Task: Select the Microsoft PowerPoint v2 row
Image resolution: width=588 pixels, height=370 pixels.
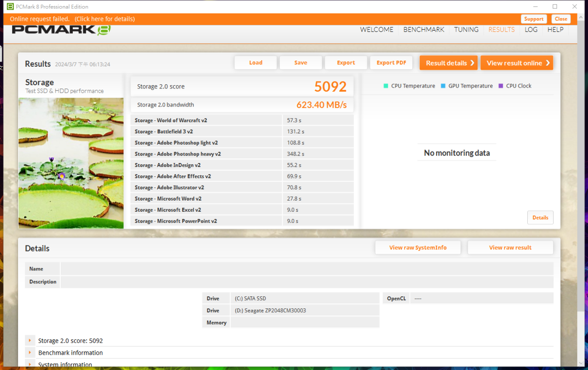Action: coord(242,221)
